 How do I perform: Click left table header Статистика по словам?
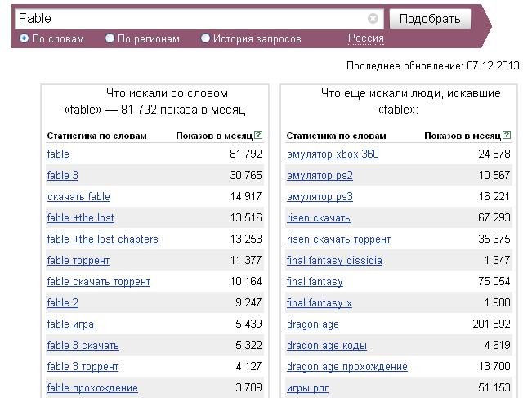96,136
